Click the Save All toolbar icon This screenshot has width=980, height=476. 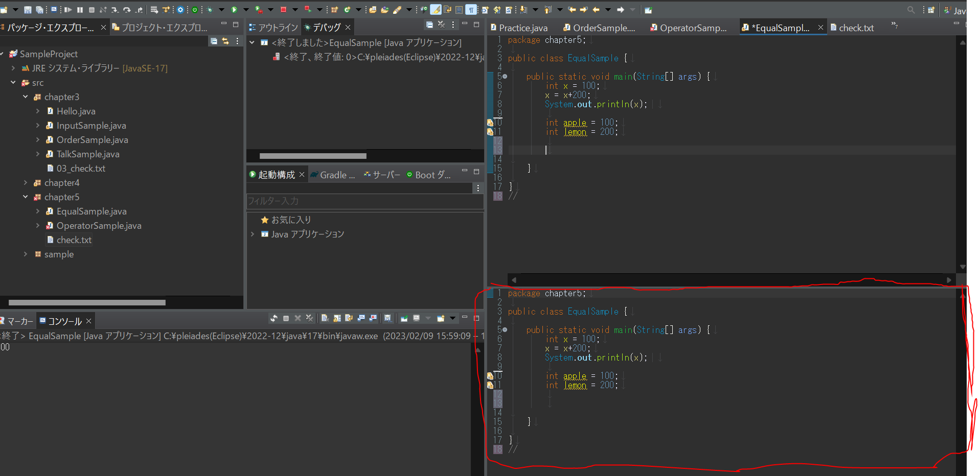tap(39, 10)
